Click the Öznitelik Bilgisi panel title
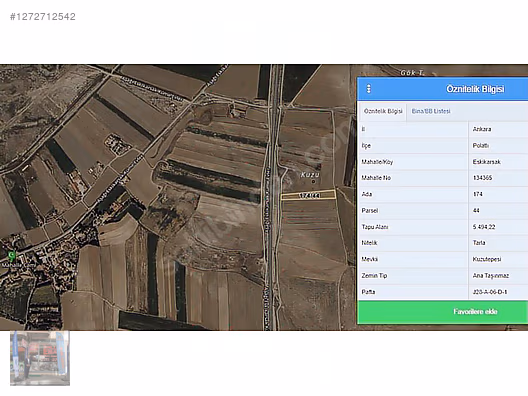The height and width of the screenshot is (396, 528). pyautogui.click(x=475, y=89)
